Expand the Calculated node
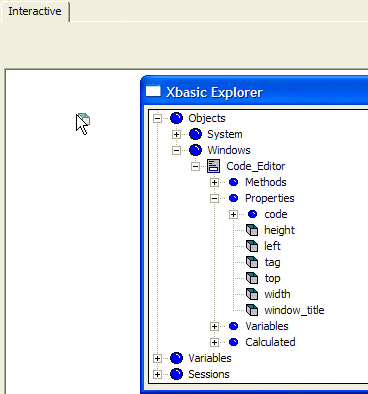Screen dimensions: 368x394 (214, 342)
